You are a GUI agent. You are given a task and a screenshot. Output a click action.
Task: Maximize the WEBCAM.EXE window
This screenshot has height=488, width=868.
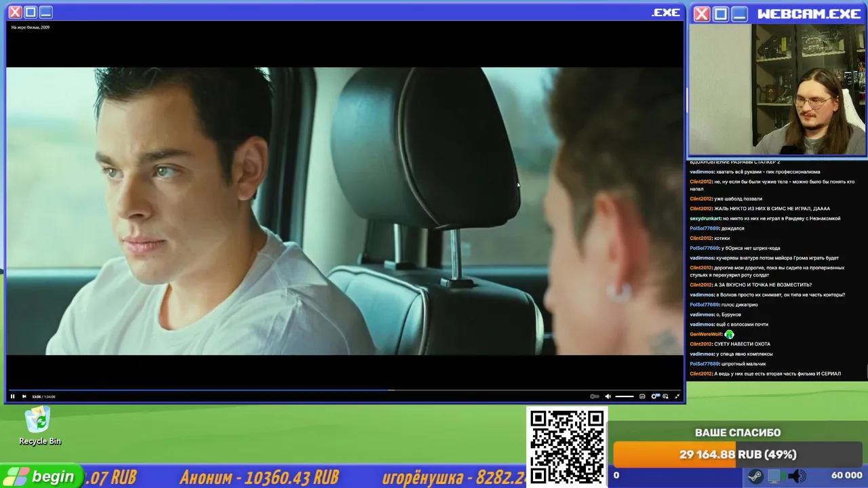point(720,14)
